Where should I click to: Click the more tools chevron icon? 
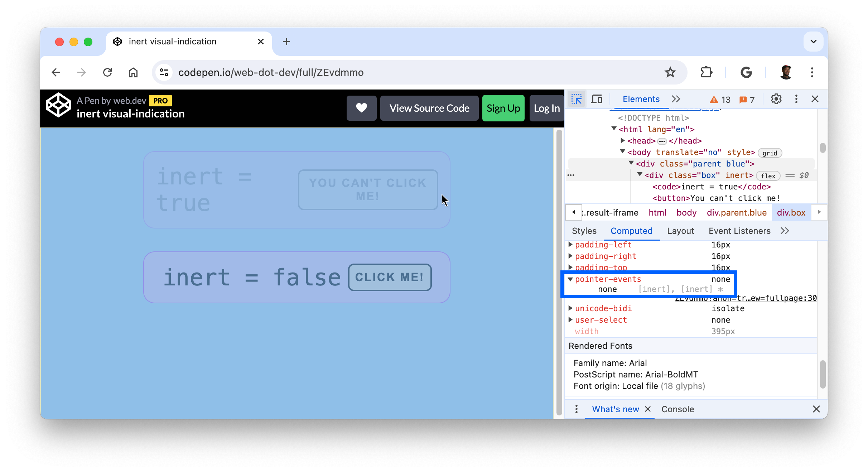(x=676, y=99)
